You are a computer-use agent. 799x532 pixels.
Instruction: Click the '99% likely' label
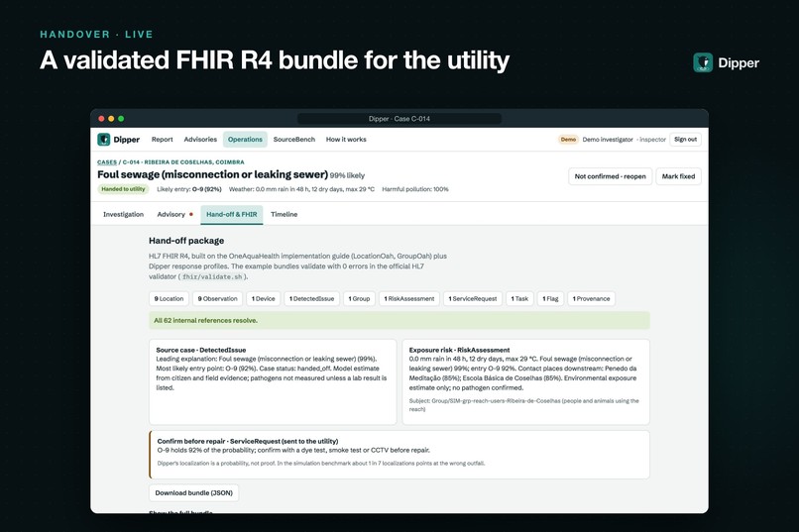347,175
